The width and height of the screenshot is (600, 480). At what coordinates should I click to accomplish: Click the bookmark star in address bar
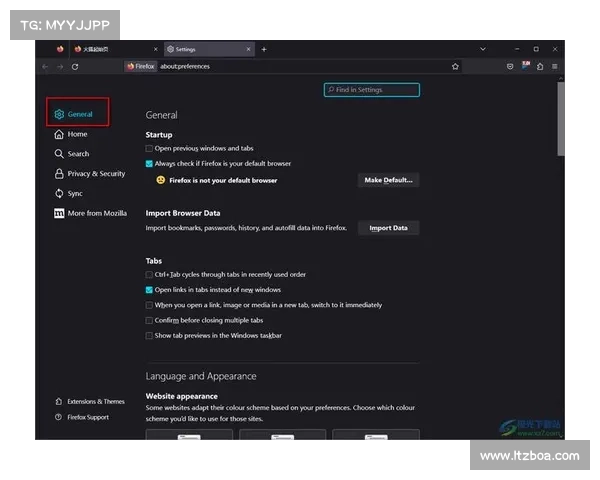tap(455, 67)
